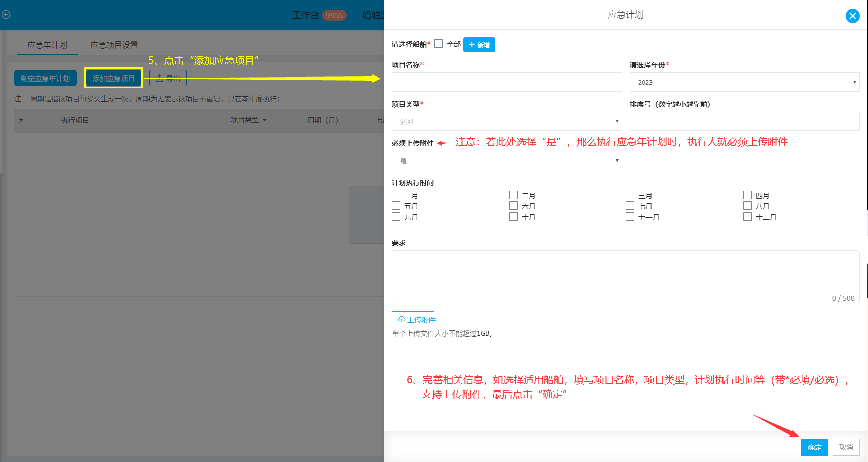Viewport: 868px width, 462px height.
Task: Check the 十二月 checkbox
Action: (748, 217)
